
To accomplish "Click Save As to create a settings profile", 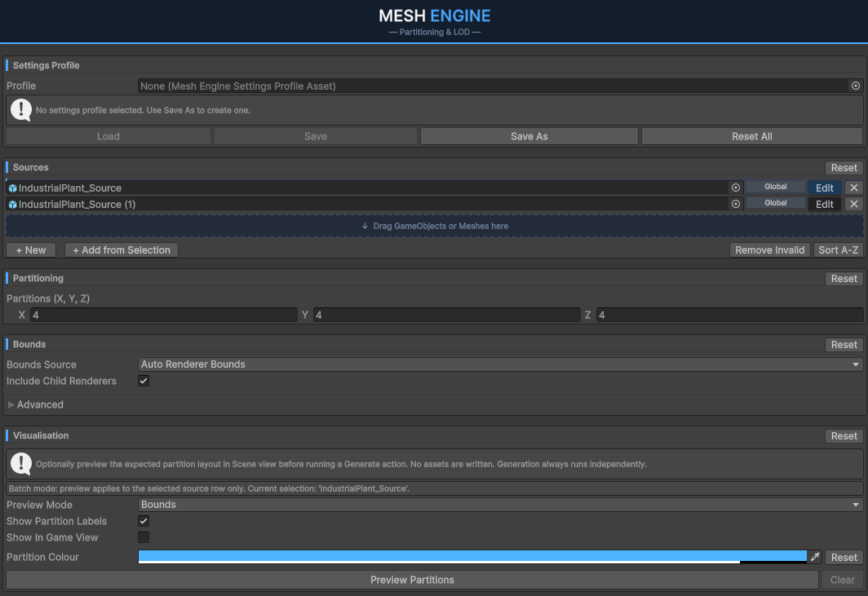I will [529, 136].
